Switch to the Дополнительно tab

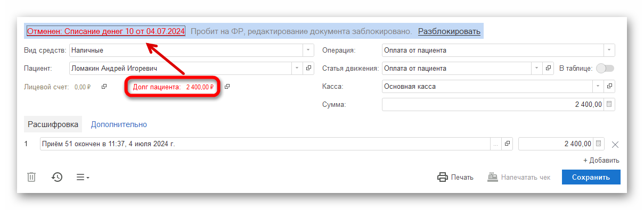[x=119, y=124]
